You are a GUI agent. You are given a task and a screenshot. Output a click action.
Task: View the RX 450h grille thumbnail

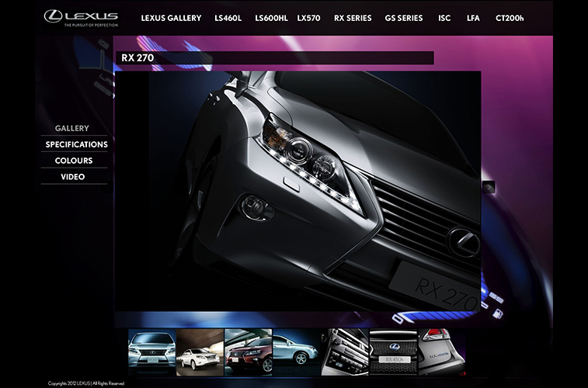point(393,352)
